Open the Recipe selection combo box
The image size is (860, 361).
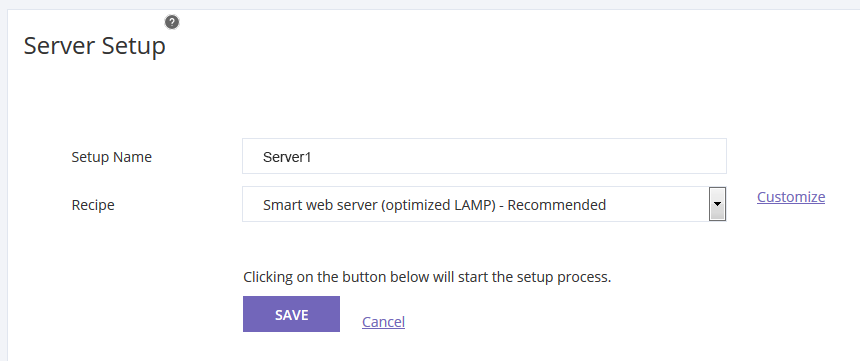[484, 204]
